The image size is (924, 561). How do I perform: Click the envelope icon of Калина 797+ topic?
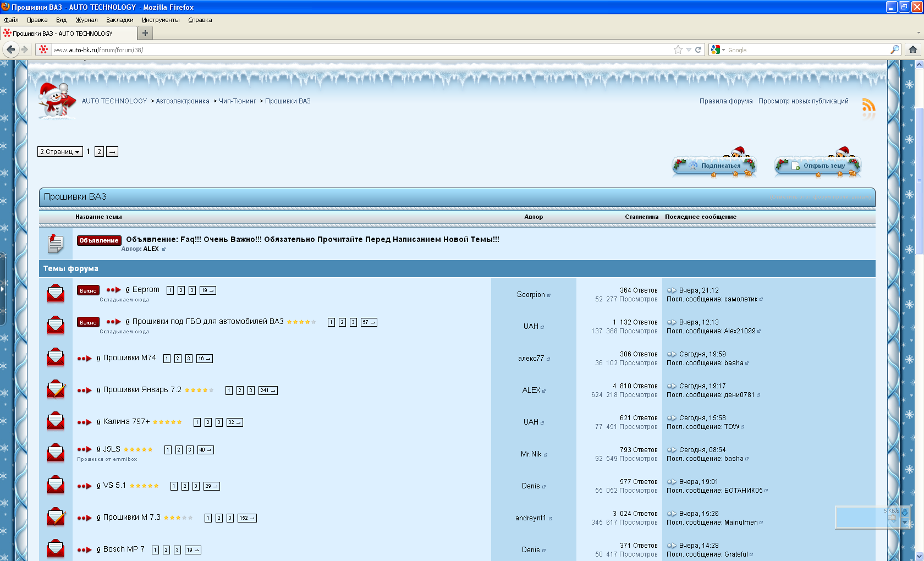point(56,421)
